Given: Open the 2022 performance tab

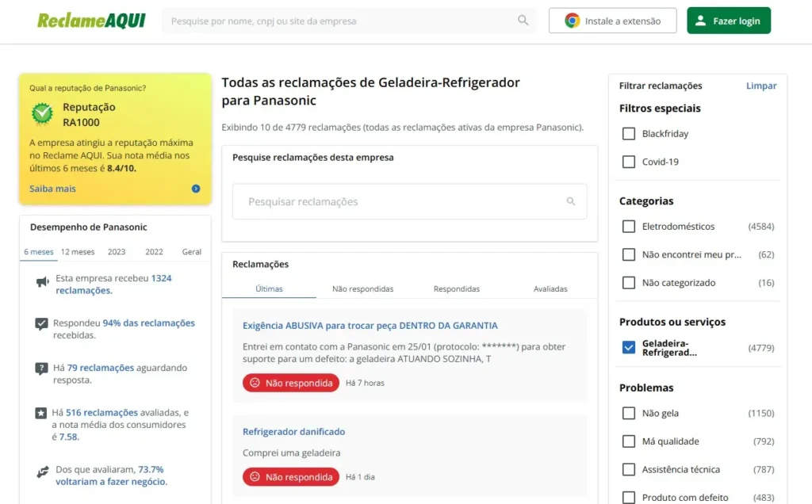Looking at the screenshot, I should (154, 252).
